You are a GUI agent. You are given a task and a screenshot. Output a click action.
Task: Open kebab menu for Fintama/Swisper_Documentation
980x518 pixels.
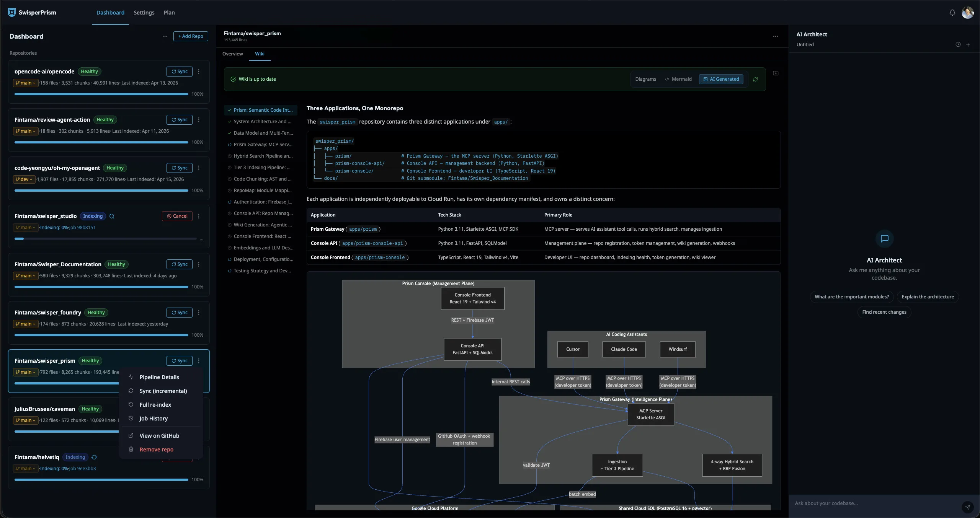[x=198, y=264]
